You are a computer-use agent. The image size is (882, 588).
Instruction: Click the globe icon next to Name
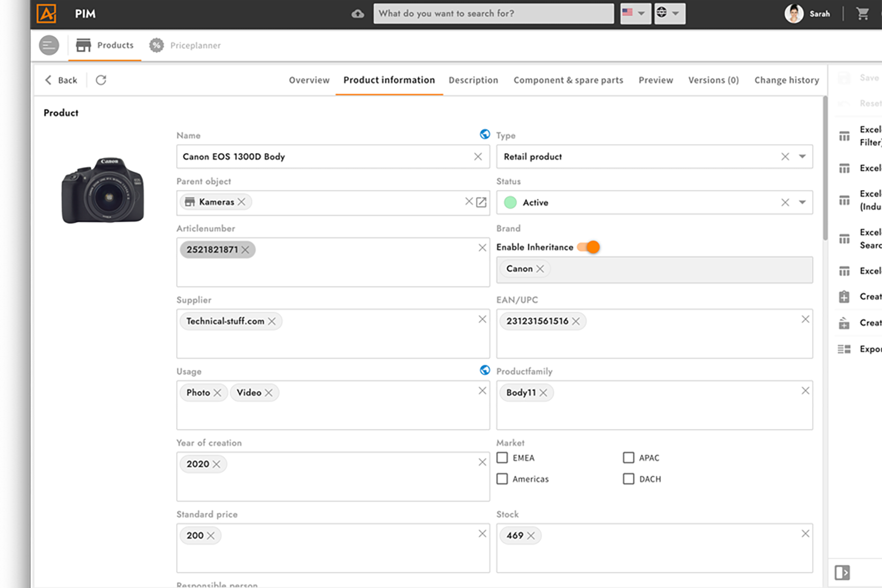click(x=485, y=135)
